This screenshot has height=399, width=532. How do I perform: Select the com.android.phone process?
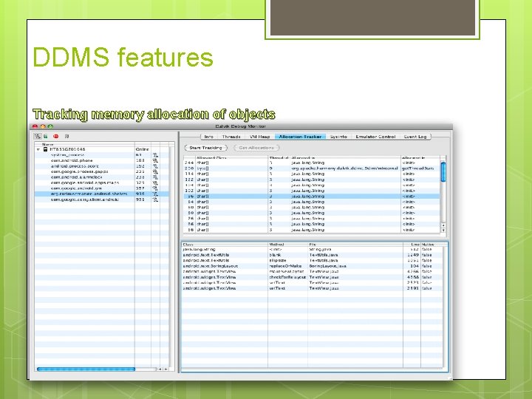[102, 160]
